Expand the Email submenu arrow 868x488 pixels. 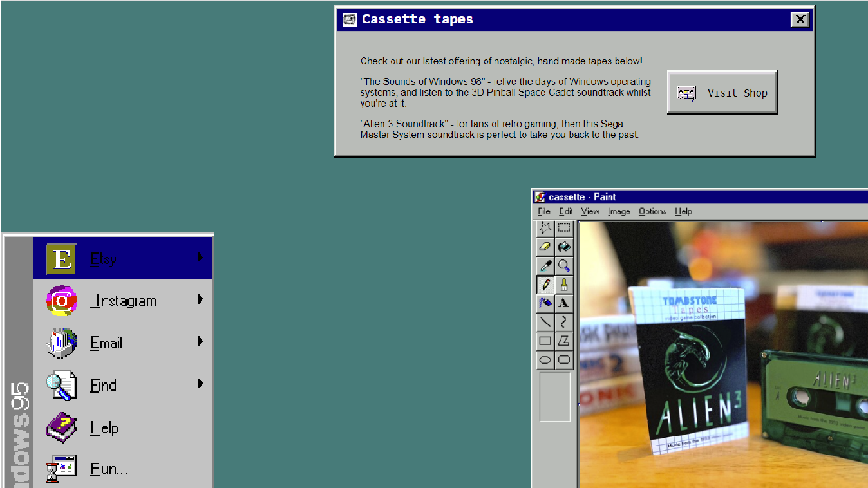tap(201, 342)
